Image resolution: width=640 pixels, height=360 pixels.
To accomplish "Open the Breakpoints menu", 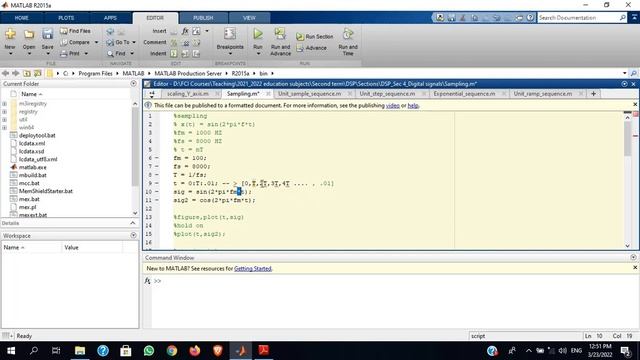I will 230,41.
